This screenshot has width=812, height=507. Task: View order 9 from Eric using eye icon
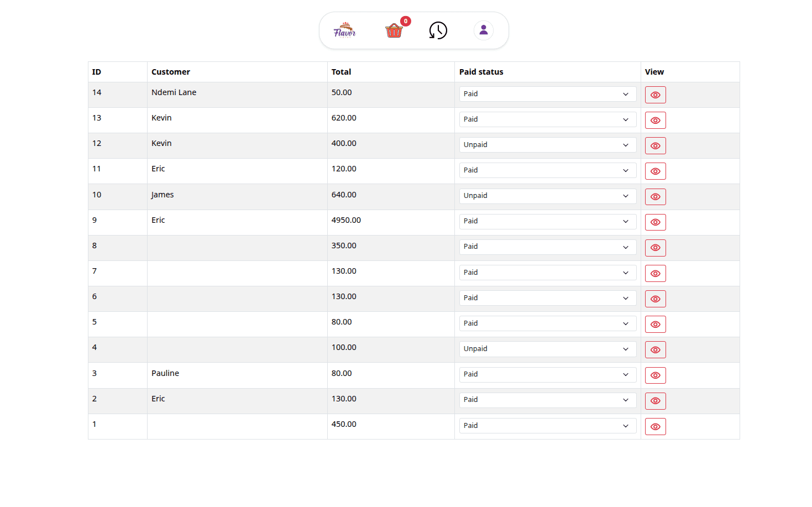(x=655, y=222)
